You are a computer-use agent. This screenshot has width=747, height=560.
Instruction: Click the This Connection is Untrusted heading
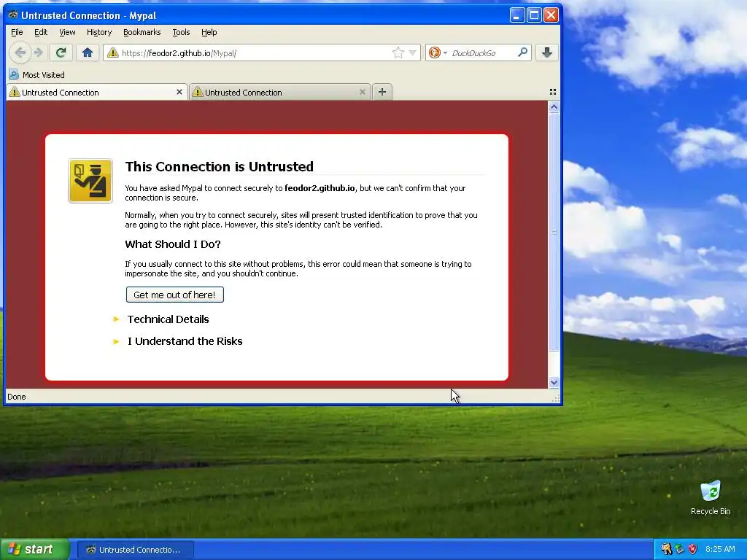click(x=219, y=167)
